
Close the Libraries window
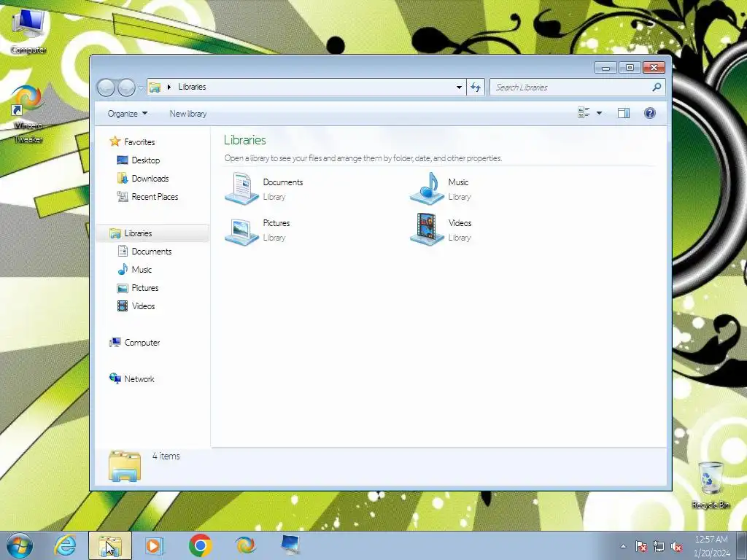[654, 68]
